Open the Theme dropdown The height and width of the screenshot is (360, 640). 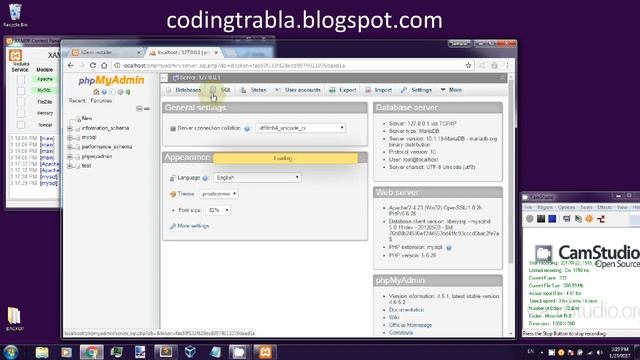(219, 194)
